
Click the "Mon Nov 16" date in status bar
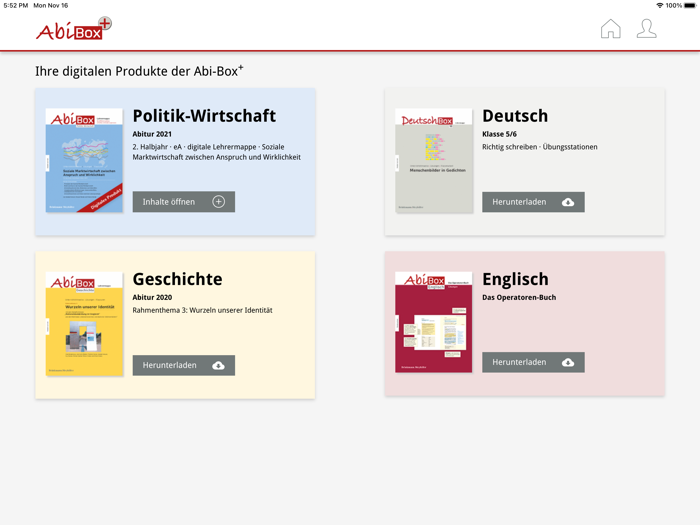pyautogui.click(x=50, y=5)
